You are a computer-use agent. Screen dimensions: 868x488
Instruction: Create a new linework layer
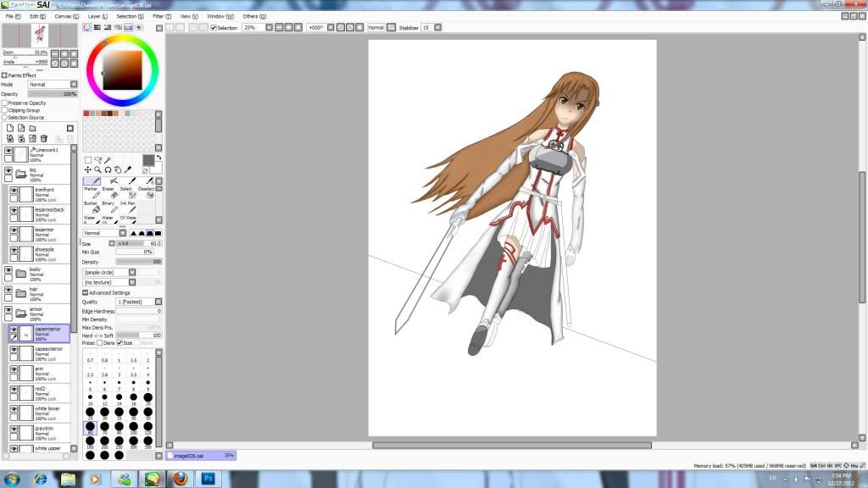[x=21, y=128]
